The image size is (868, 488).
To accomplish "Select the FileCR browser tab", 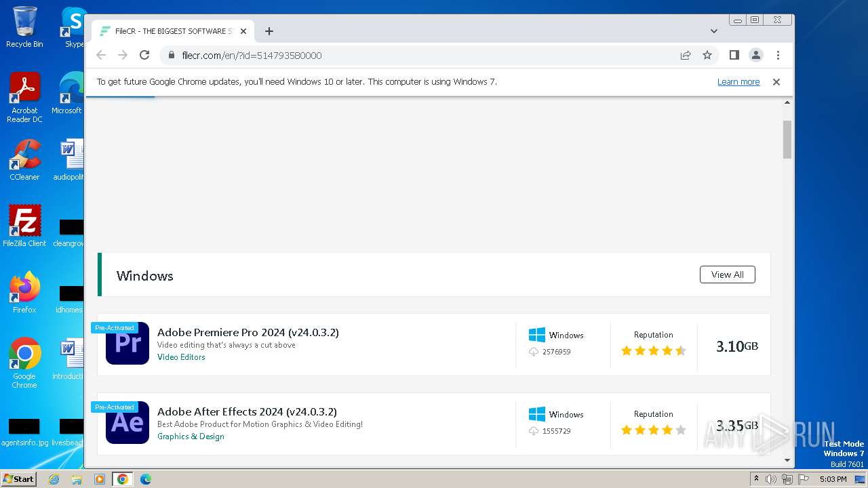I will pos(173,31).
